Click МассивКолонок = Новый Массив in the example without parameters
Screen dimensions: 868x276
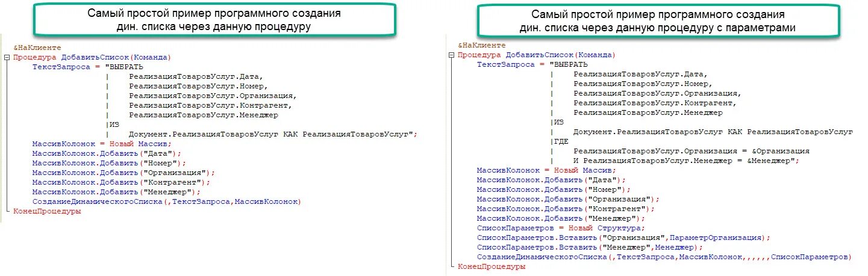pyautogui.click(x=102, y=144)
